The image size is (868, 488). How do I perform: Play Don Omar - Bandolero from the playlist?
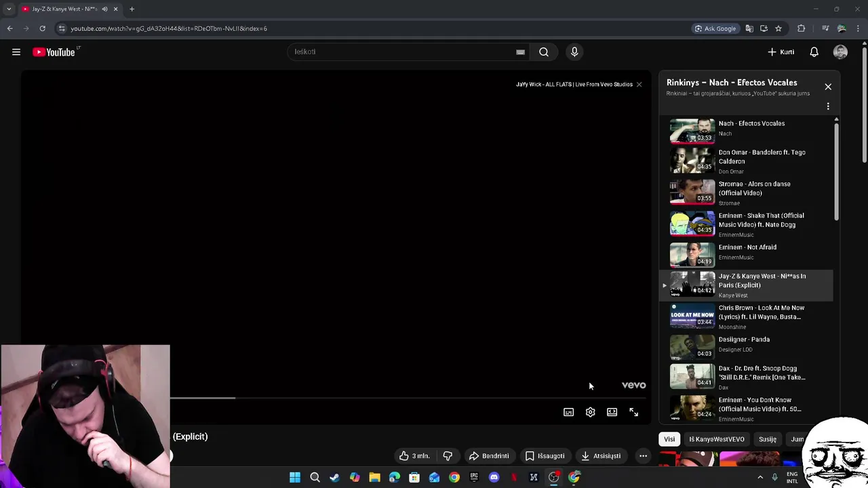point(746,161)
